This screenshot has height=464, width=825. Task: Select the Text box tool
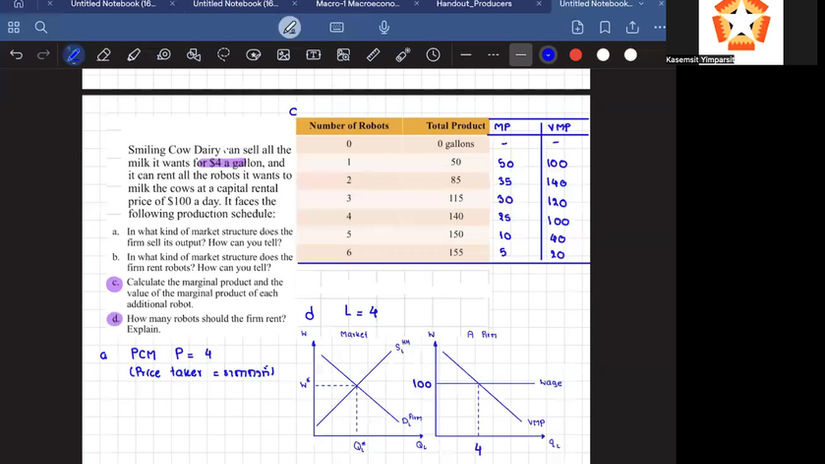point(314,55)
